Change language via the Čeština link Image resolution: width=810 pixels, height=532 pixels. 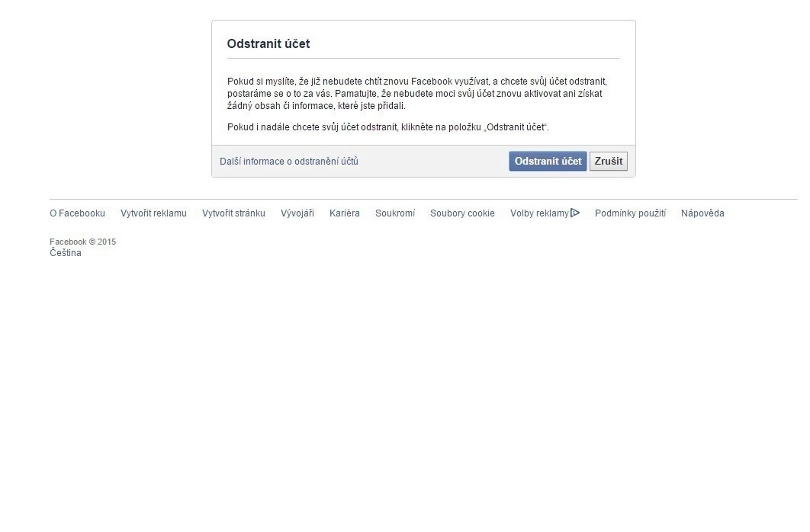(66, 253)
